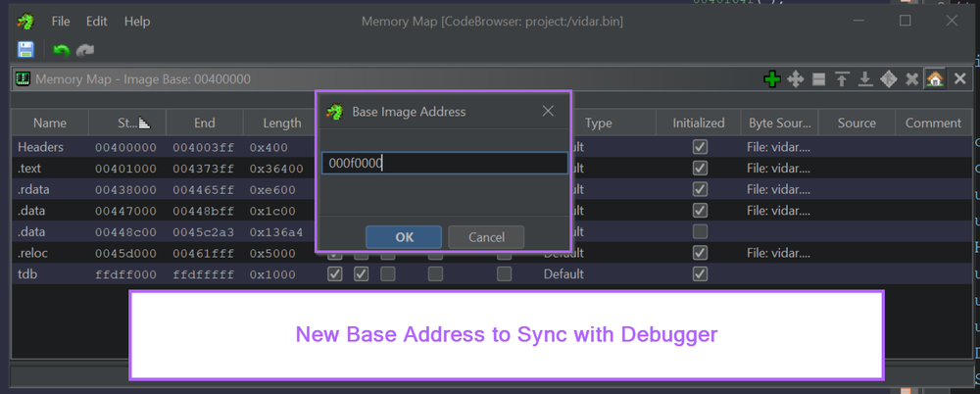The width and height of the screenshot is (980, 394).
Task: Toggle first permission checkbox in tdb row
Action: pos(335,274)
